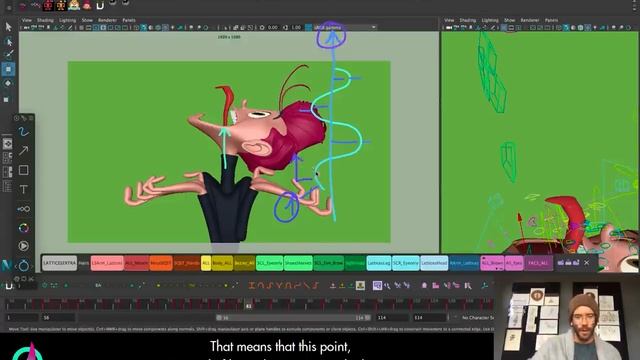Open Panels menu in left viewport
Viewport: 640px width, 360px height.
coord(129,20)
